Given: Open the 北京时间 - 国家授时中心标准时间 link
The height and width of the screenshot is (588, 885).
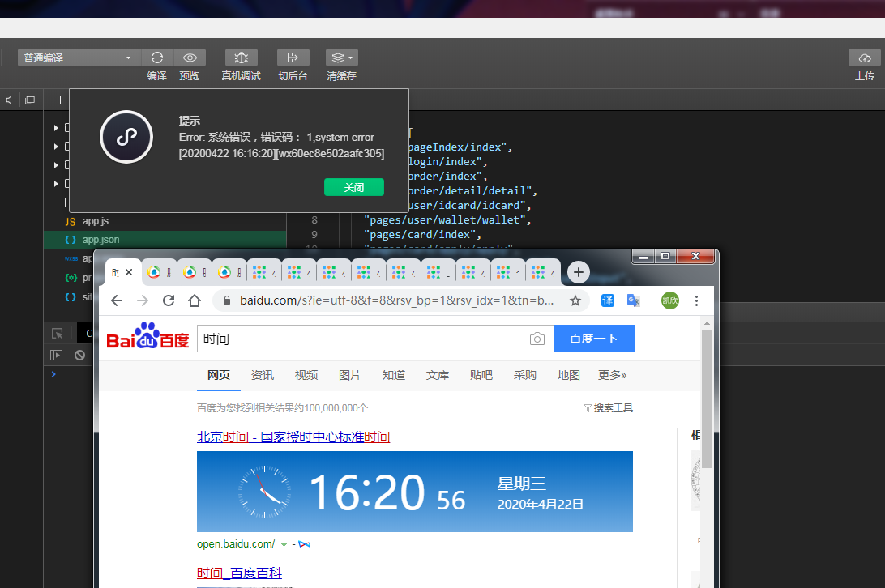Looking at the screenshot, I should [x=293, y=437].
